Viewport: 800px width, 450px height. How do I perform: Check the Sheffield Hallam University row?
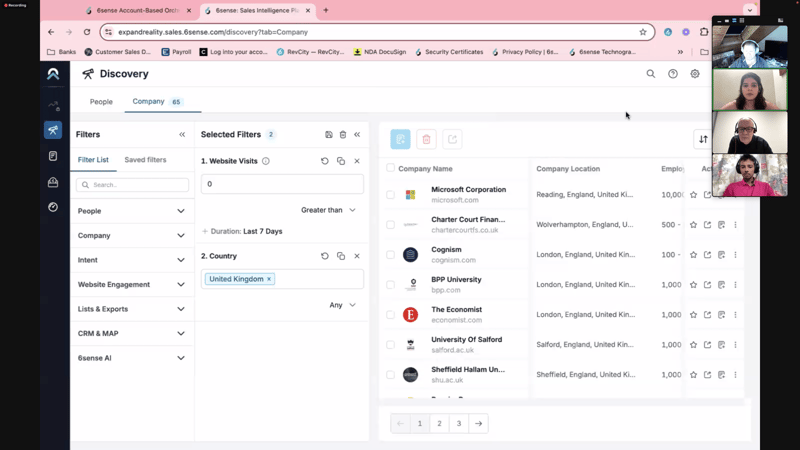point(390,374)
